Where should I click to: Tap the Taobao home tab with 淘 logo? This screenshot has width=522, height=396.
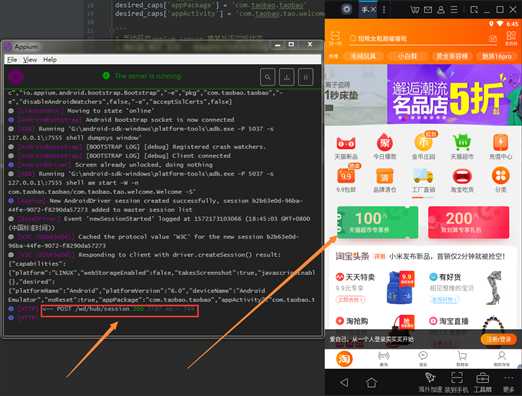pyautogui.click(x=344, y=359)
